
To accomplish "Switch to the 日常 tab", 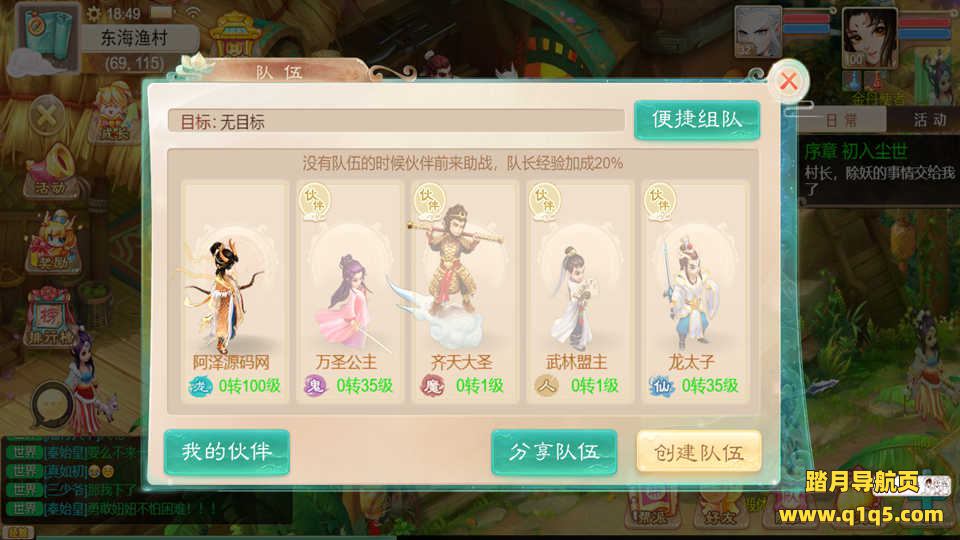I will [x=841, y=119].
